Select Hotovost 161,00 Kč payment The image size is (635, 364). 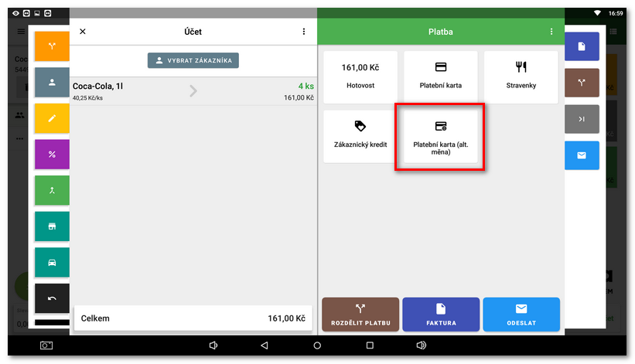coord(360,77)
